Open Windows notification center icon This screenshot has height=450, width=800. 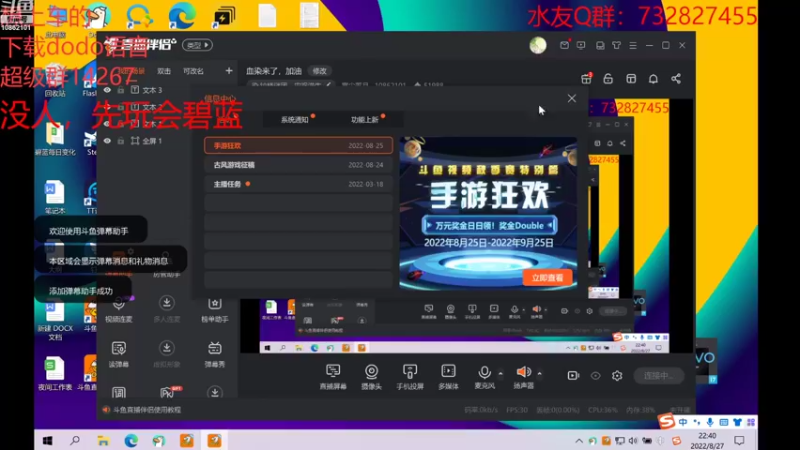tap(739, 440)
